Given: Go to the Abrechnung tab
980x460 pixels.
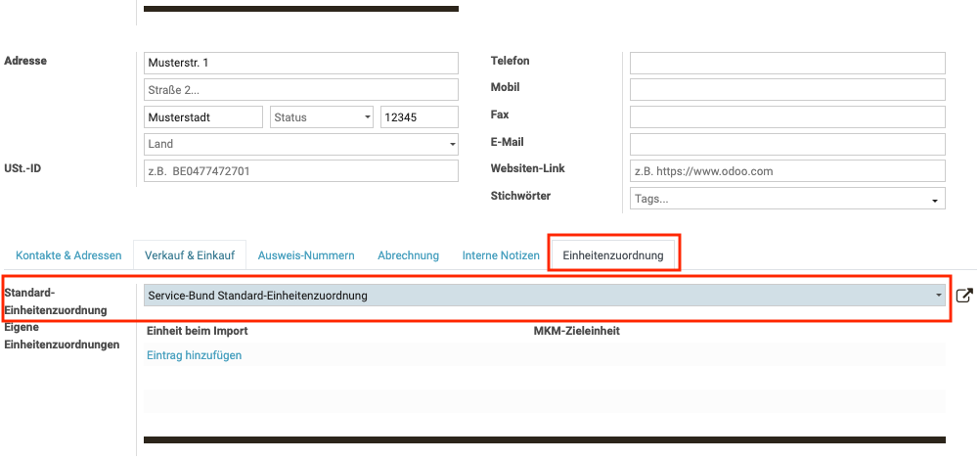Looking at the screenshot, I should coord(408,255).
